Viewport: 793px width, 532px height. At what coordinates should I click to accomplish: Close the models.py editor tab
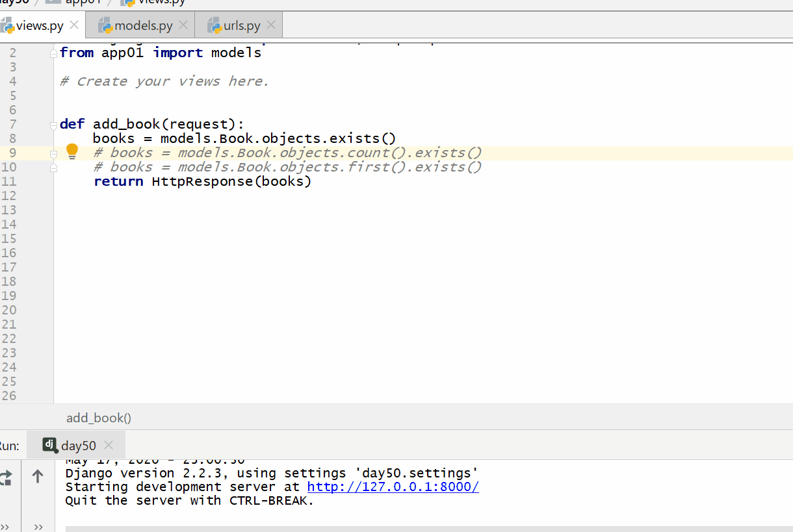pyautogui.click(x=183, y=25)
